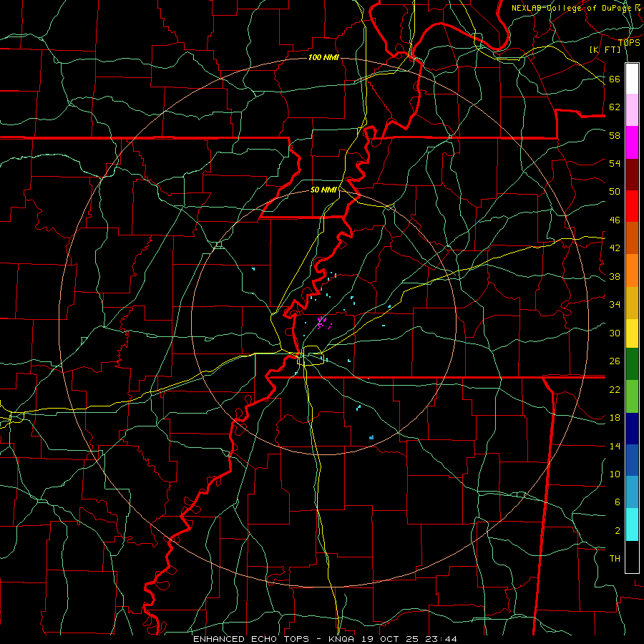Click the 'ENHANCED ECHO TOPS' product title
Screen dimensions: 644x644
click(x=251, y=639)
